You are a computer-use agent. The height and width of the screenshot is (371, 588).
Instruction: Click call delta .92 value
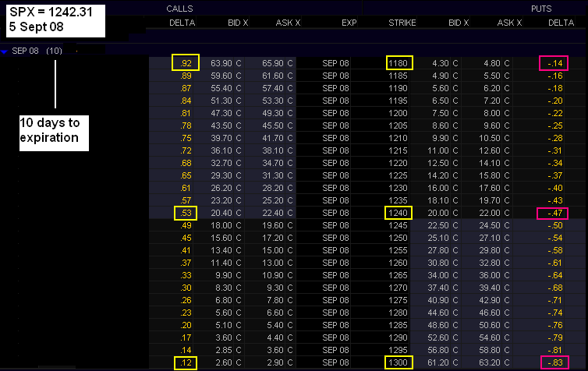coord(186,63)
